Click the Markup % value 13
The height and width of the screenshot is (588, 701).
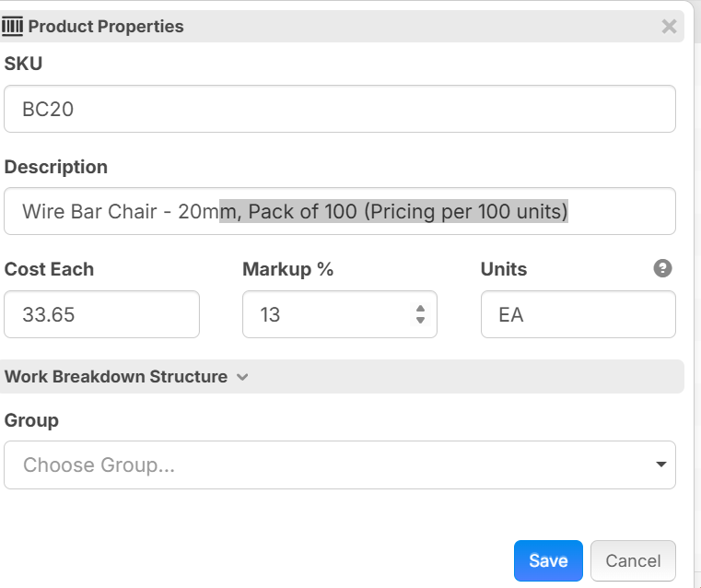[271, 315]
